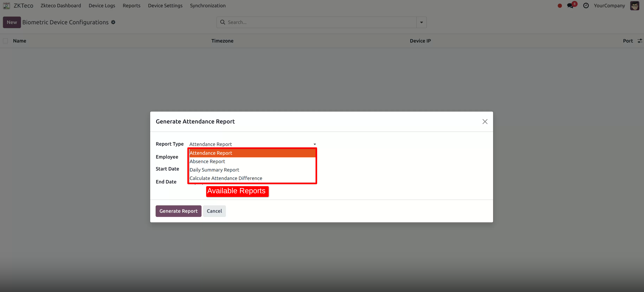
Task: Open the gear actions icon next to Biometric Device Configurations
Action: (113, 22)
